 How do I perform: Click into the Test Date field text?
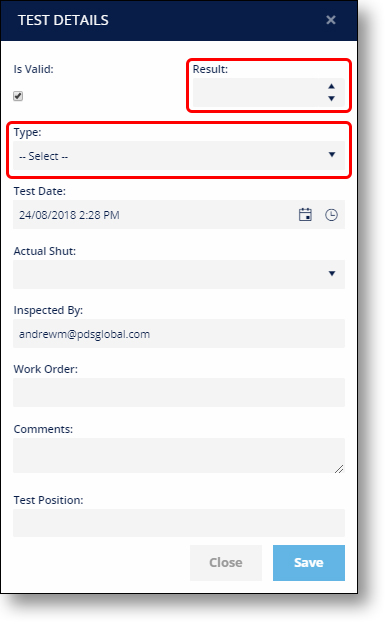[x=69, y=215]
